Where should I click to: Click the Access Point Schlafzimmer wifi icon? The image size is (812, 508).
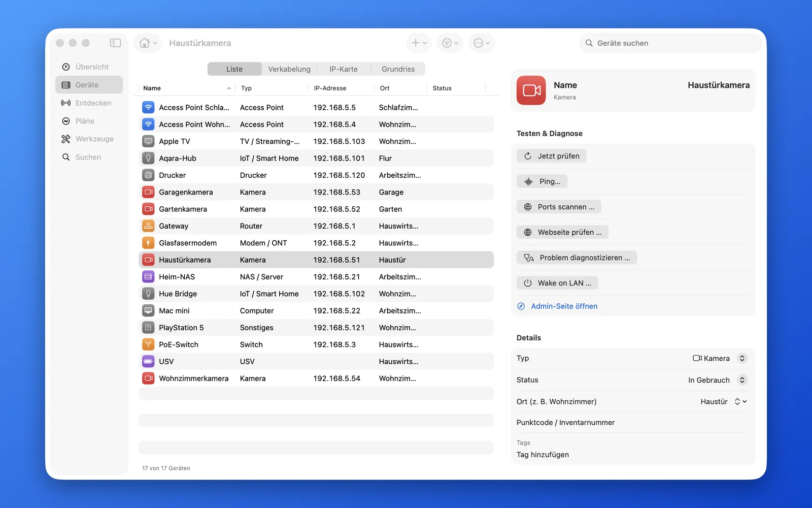[x=148, y=108]
